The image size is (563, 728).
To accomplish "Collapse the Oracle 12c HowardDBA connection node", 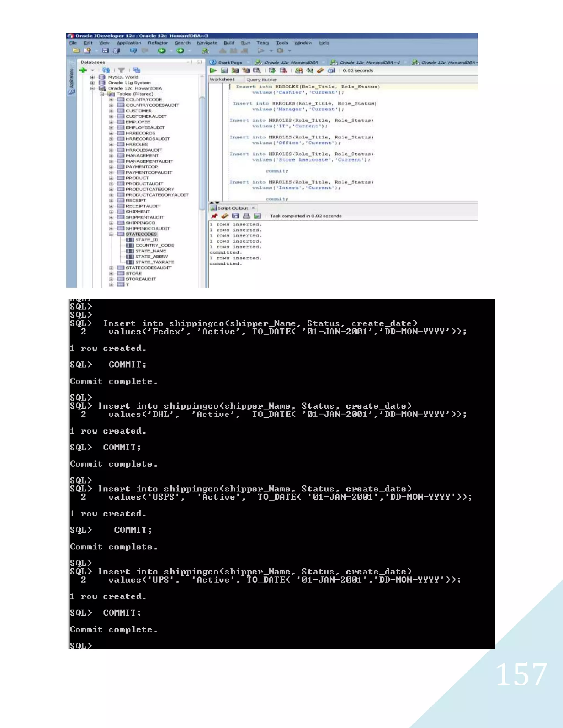I will pyautogui.click(x=92, y=88).
